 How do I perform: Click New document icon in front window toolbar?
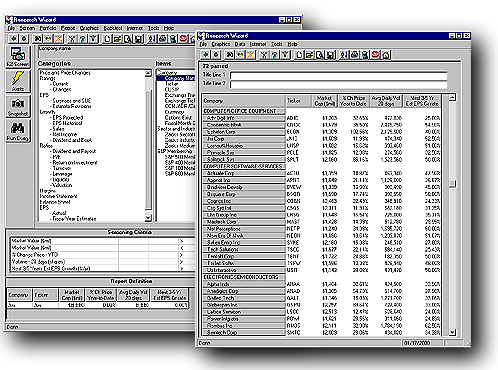[299, 55]
